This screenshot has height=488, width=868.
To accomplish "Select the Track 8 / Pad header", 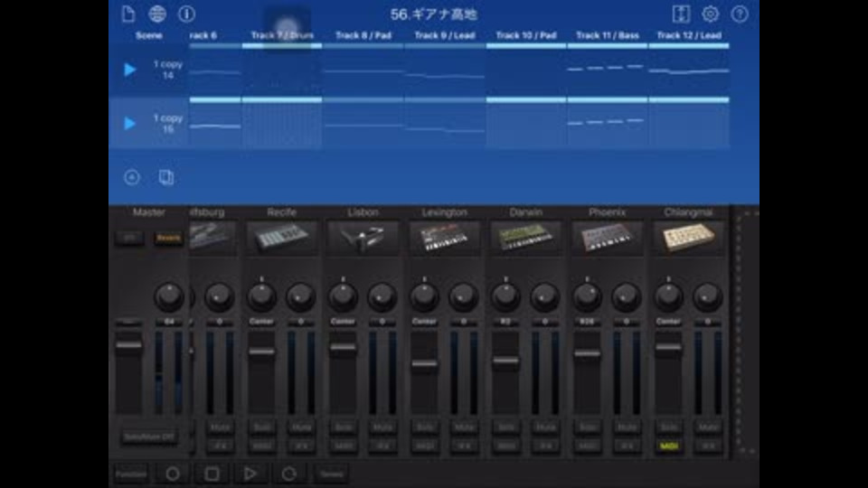I will tap(363, 35).
